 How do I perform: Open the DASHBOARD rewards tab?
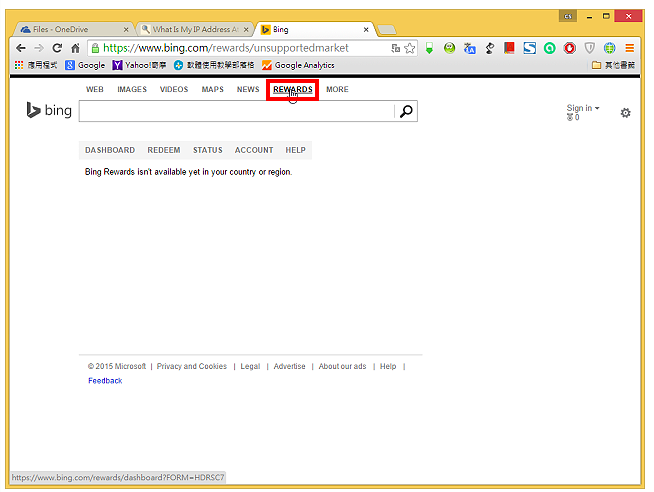(110, 150)
